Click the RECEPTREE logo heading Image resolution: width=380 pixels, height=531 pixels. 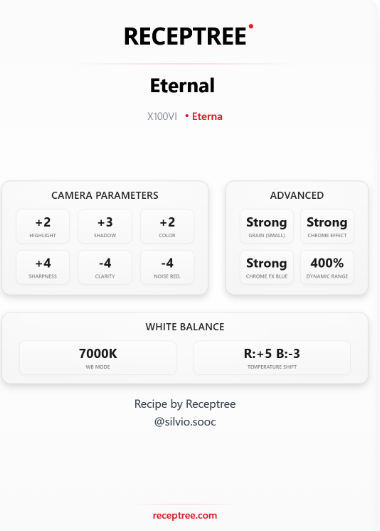point(185,36)
